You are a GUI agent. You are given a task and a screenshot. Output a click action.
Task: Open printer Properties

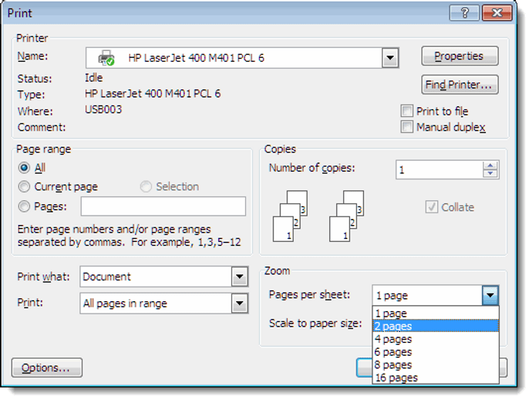(x=460, y=56)
